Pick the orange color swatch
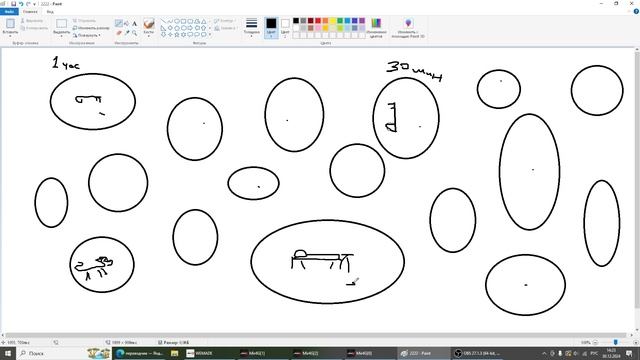Image resolution: width=640 pixels, height=360 pixels. [325, 21]
